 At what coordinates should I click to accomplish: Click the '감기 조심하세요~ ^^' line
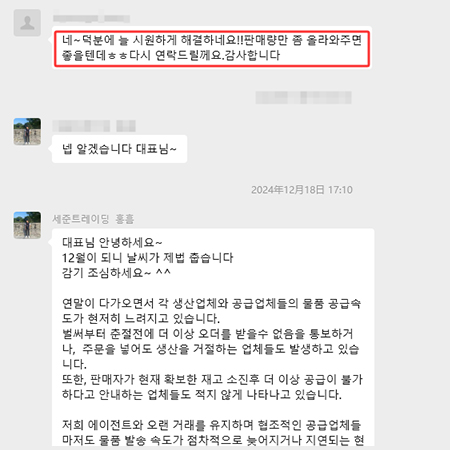click(116, 273)
